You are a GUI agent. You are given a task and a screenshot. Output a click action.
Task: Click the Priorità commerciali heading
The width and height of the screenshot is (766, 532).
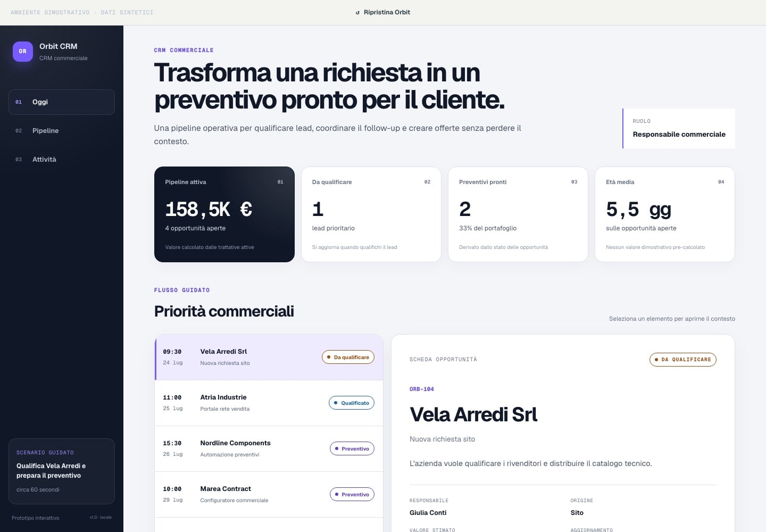click(x=224, y=311)
